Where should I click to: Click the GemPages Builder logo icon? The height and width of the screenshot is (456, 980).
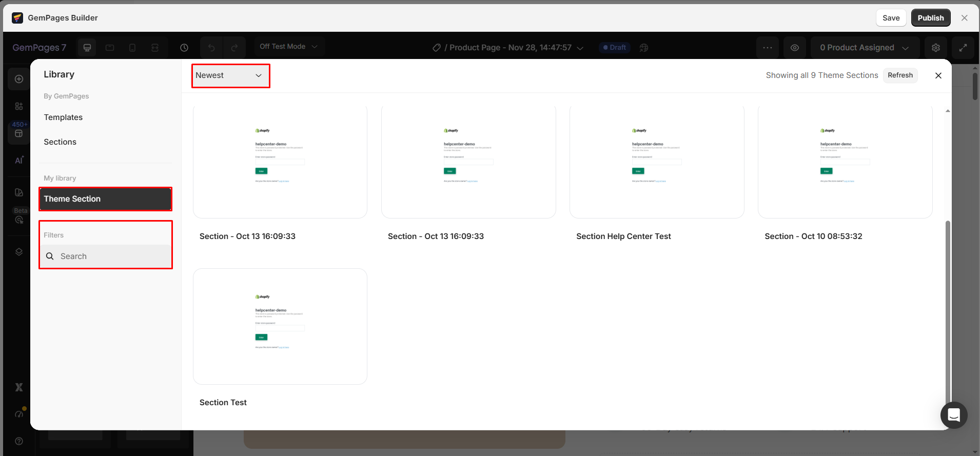(17, 18)
